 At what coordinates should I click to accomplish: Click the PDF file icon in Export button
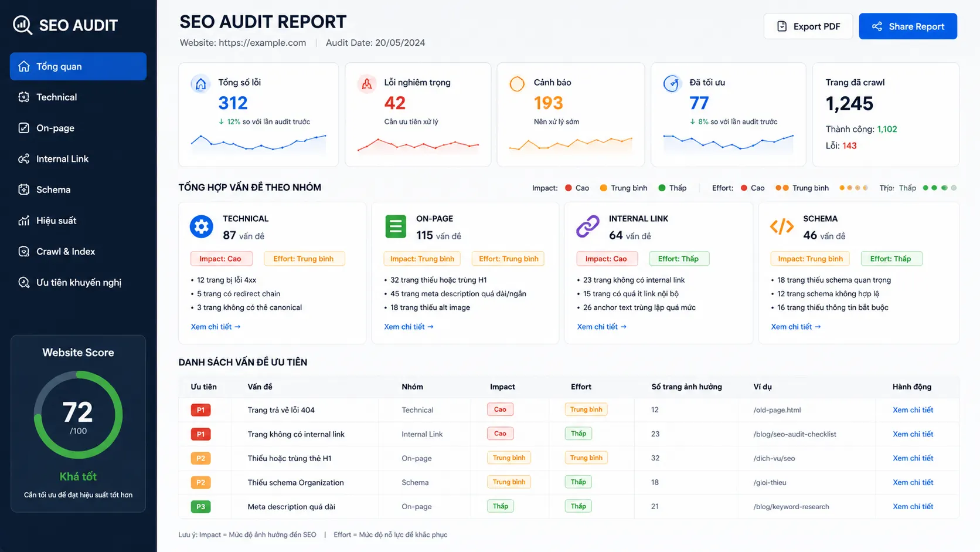click(x=782, y=26)
